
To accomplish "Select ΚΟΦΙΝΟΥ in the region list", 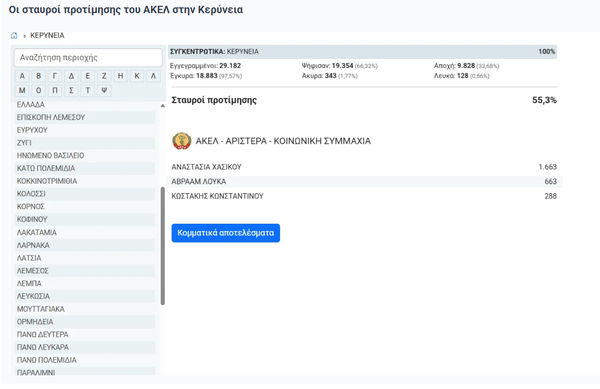I will [85, 220].
